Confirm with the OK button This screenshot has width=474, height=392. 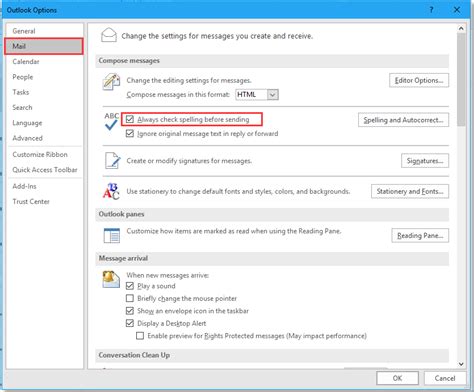click(x=397, y=378)
